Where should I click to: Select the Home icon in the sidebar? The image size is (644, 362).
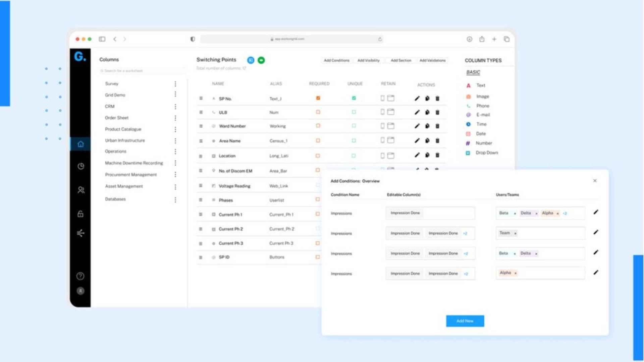point(80,144)
